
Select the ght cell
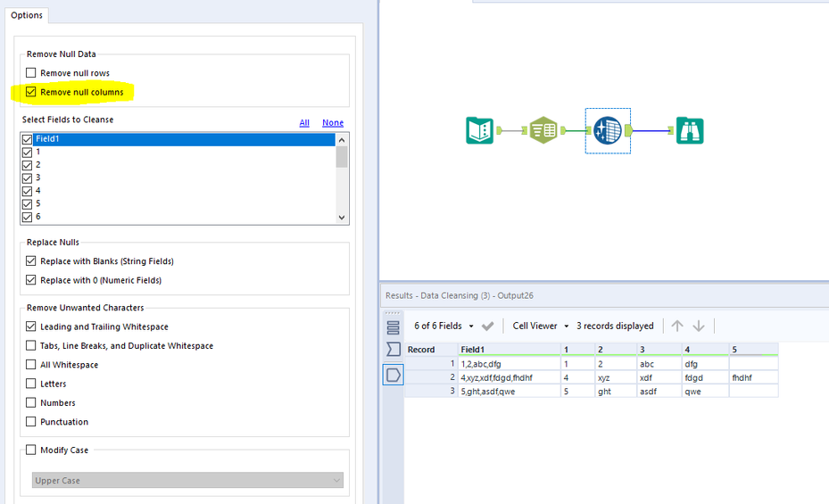pos(616,392)
